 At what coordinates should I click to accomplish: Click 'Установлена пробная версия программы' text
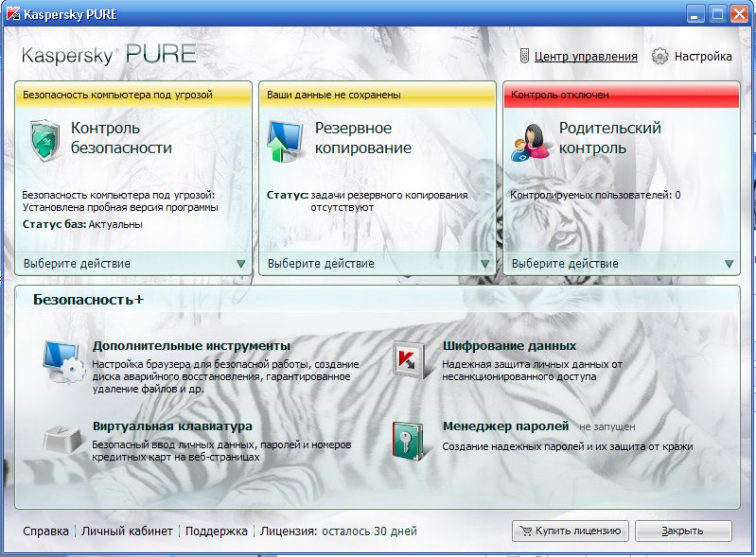click(x=120, y=208)
